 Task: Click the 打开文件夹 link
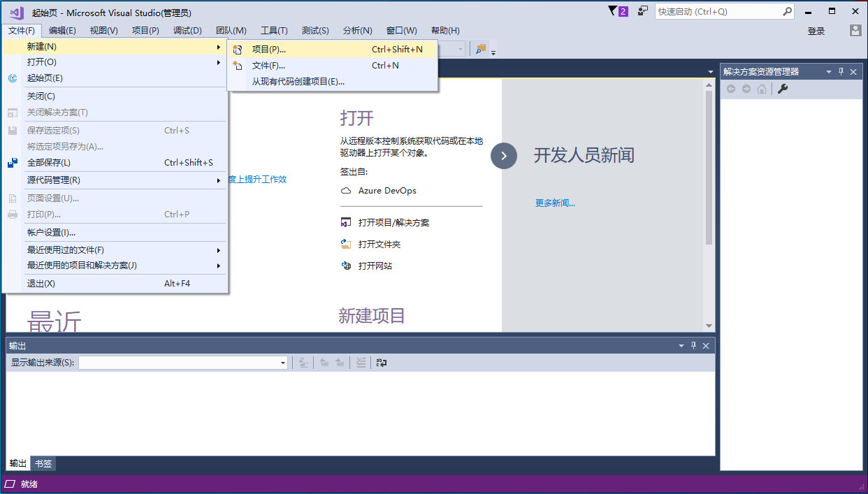pyautogui.click(x=379, y=245)
